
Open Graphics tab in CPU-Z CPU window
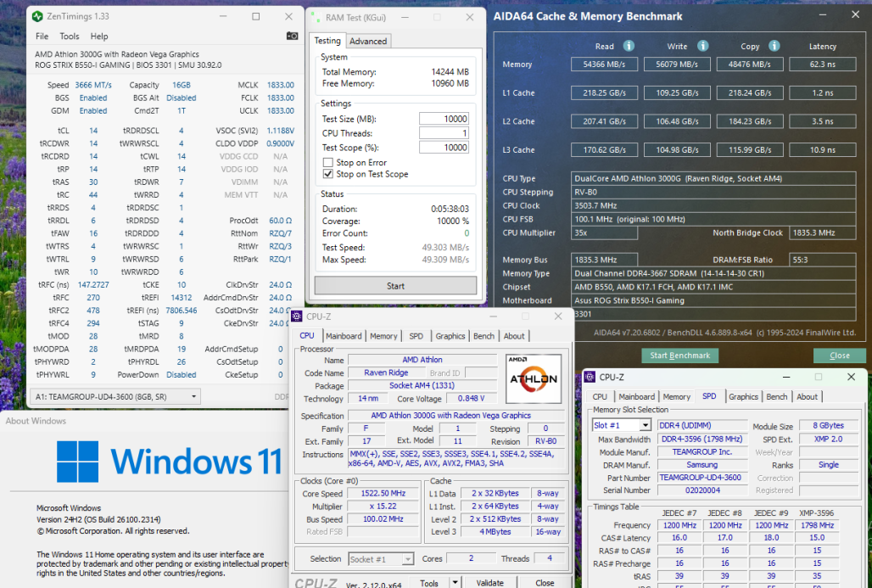450,336
